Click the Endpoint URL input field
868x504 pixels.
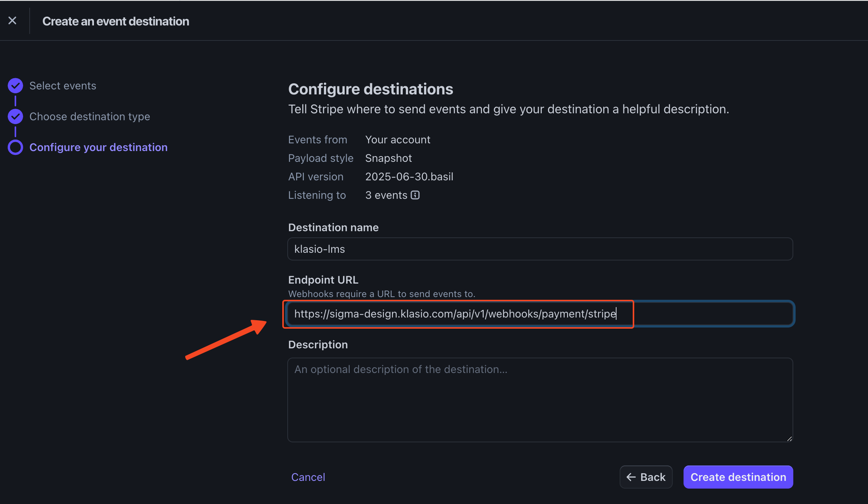[x=458, y=314]
